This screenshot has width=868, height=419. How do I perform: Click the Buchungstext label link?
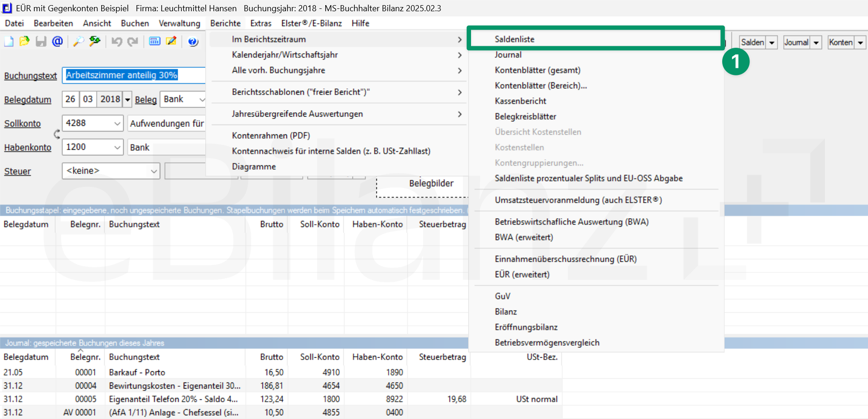[x=30, y=76]
